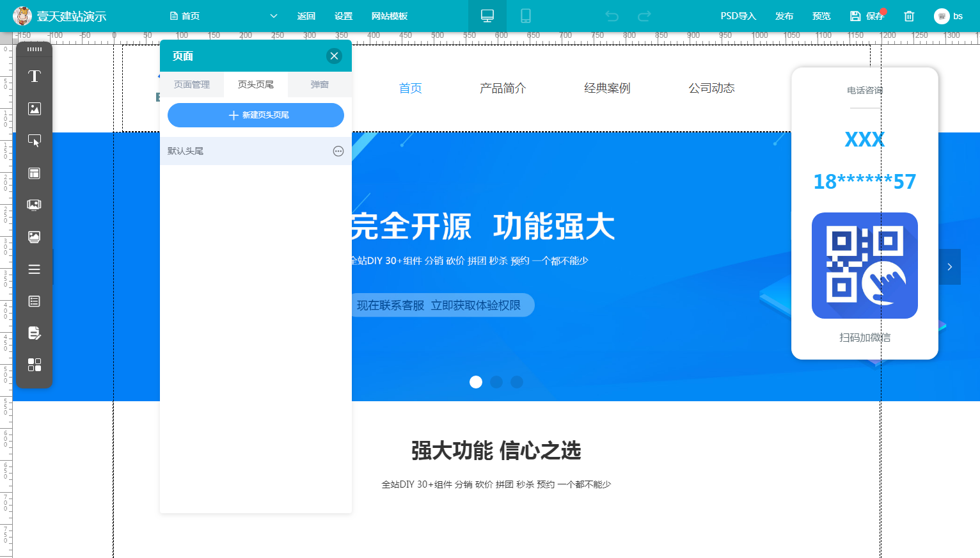Go to next banner slide arrow
Viewport: 980px width, 558px height.
pyautogui.click(x=950, y=267)
